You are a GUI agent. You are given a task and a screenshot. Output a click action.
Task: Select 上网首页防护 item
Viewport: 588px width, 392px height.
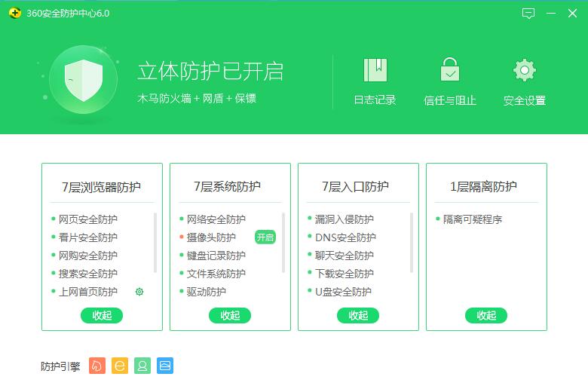(87, 292)
